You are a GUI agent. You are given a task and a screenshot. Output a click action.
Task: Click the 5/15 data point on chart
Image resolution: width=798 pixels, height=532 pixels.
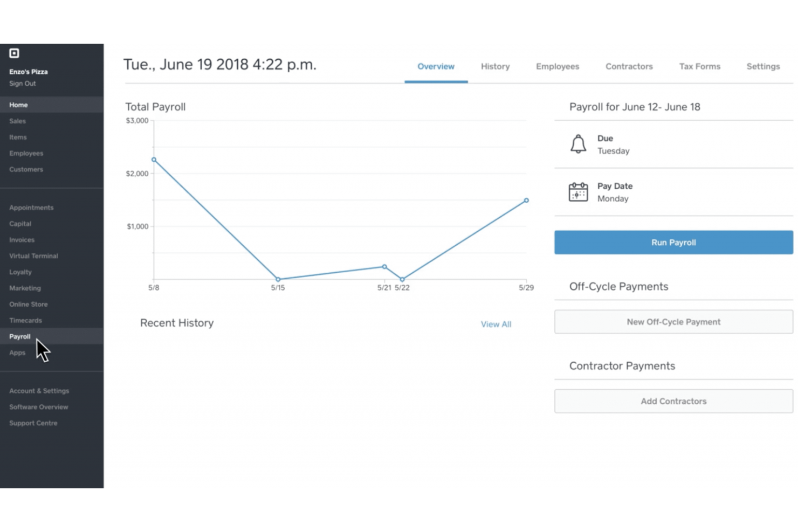[x=278, y=279]
